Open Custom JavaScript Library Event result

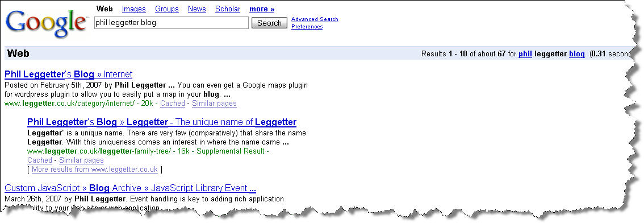click(130, 188)
